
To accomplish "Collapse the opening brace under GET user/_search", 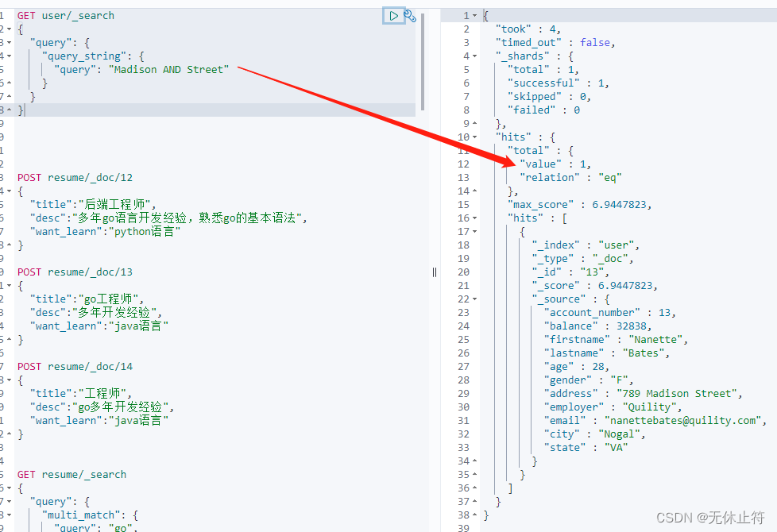I will [x=9, y=29].
